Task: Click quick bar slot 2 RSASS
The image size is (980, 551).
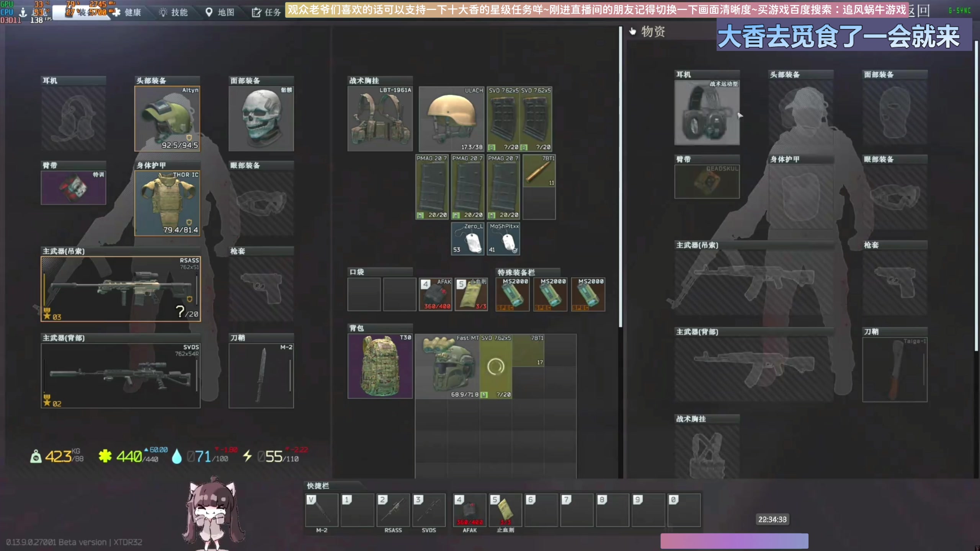Action: coord(393,510)
